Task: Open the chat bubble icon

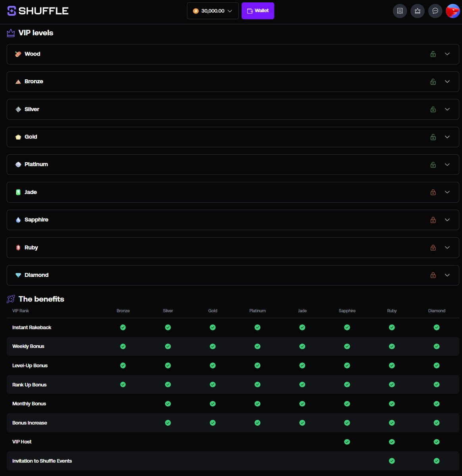Action: tap(435, 11)
